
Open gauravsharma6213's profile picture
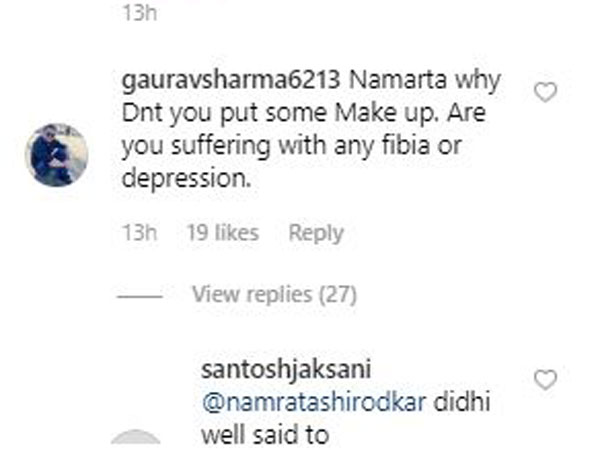(57, 155)
